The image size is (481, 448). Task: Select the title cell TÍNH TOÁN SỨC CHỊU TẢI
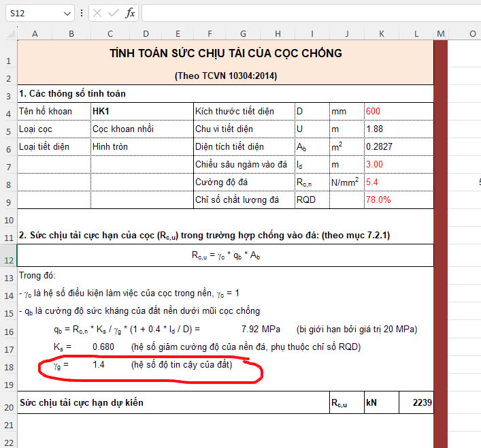225,53
